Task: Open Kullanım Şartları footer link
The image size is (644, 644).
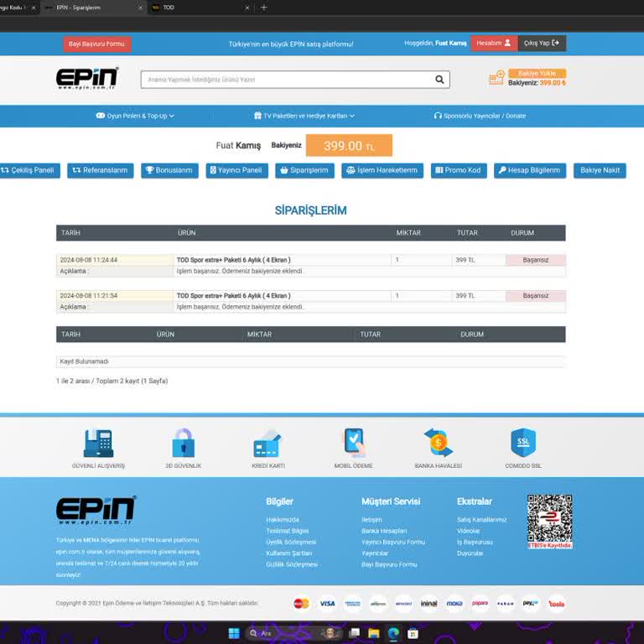Action: point(289,553)
